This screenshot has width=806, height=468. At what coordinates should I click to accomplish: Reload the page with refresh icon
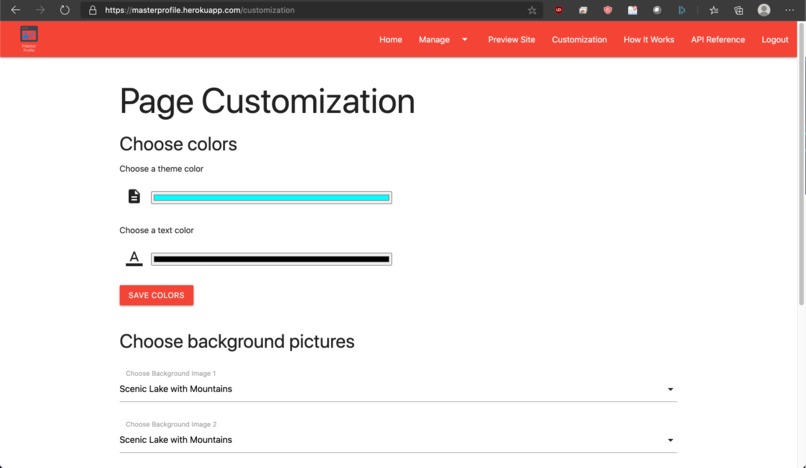pos(64,10)
